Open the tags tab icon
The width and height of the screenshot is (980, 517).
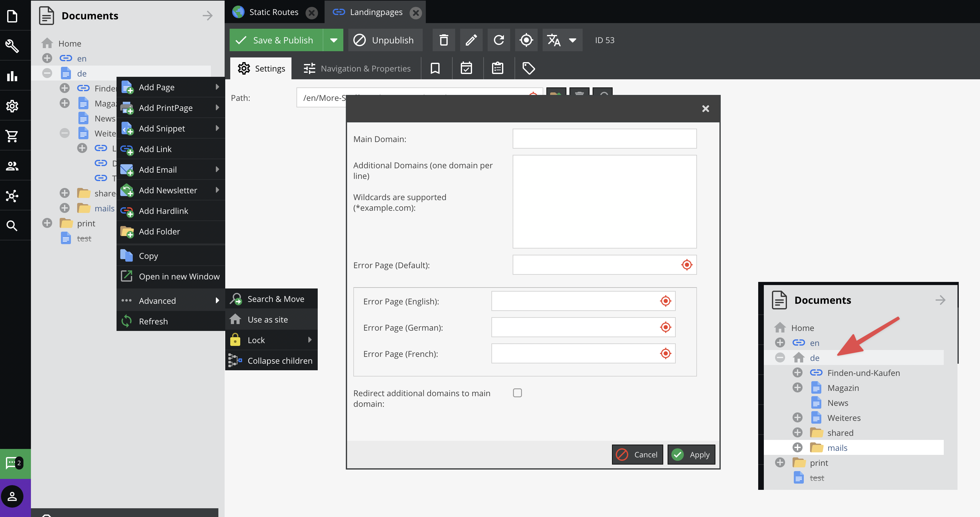(x=528, y=68)
